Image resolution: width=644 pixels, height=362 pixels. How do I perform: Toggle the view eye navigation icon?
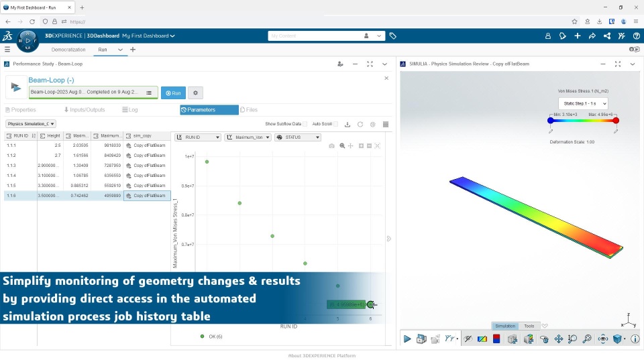click(x=603, y=339)
